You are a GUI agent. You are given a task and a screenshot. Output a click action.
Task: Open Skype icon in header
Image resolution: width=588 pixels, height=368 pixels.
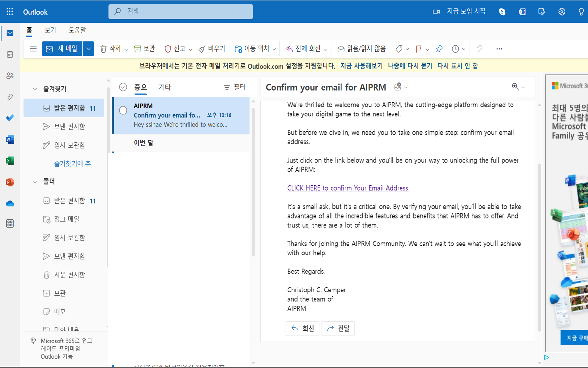[503, 12]
